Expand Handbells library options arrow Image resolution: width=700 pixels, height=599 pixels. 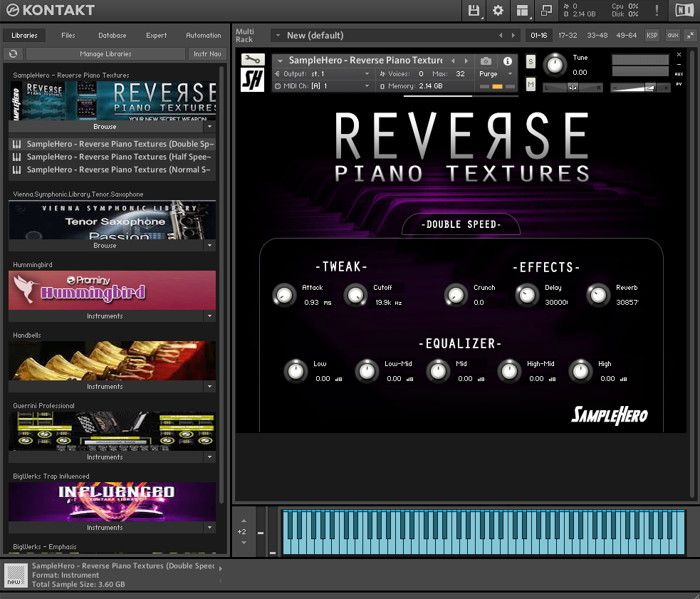click(210, 386)
